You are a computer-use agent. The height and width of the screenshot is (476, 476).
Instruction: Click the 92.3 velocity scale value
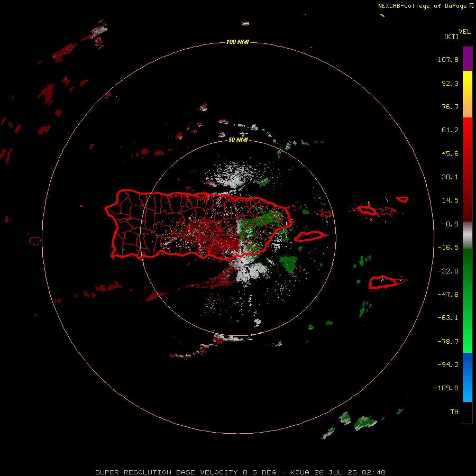coord(450,83)
